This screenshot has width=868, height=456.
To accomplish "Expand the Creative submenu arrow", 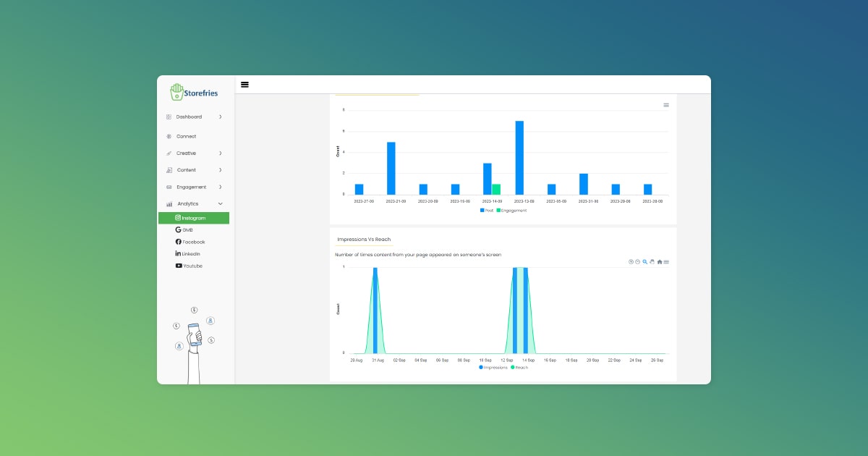I will click(220, 153).
